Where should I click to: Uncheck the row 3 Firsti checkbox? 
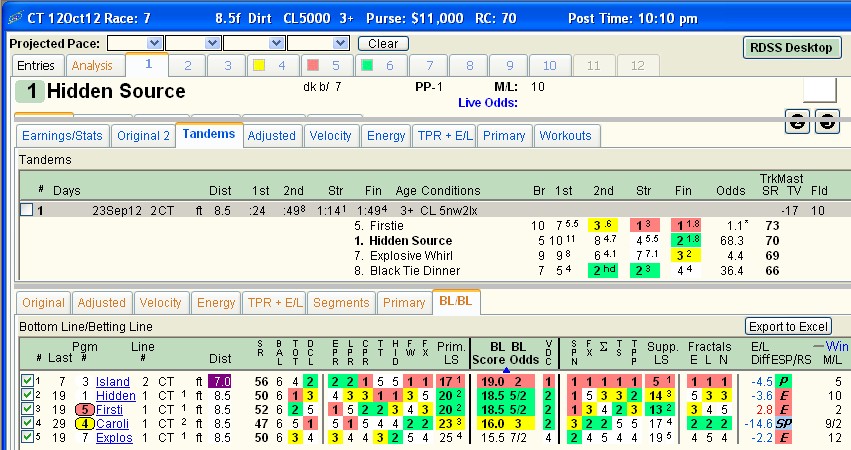pyautogui.click(x=27, y=409)
